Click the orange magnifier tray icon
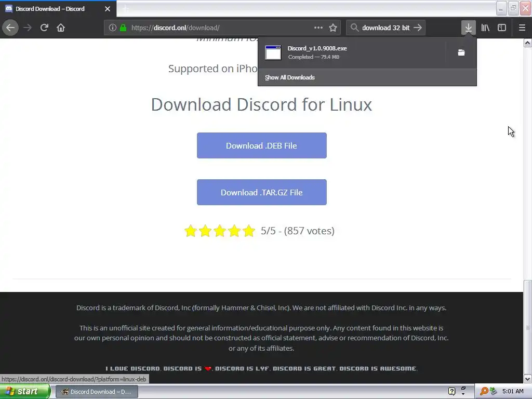This screenshot has height=399, width=532. point(484,392)
